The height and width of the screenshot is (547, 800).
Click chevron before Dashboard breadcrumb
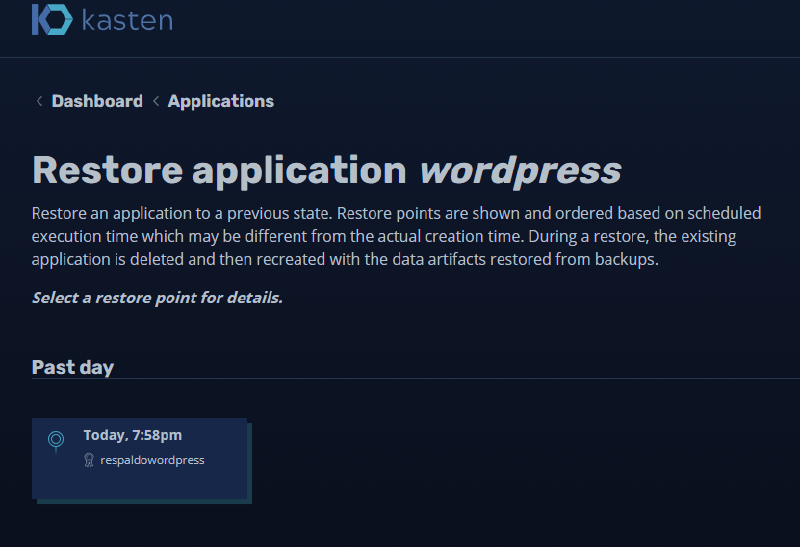coord(39,101)
